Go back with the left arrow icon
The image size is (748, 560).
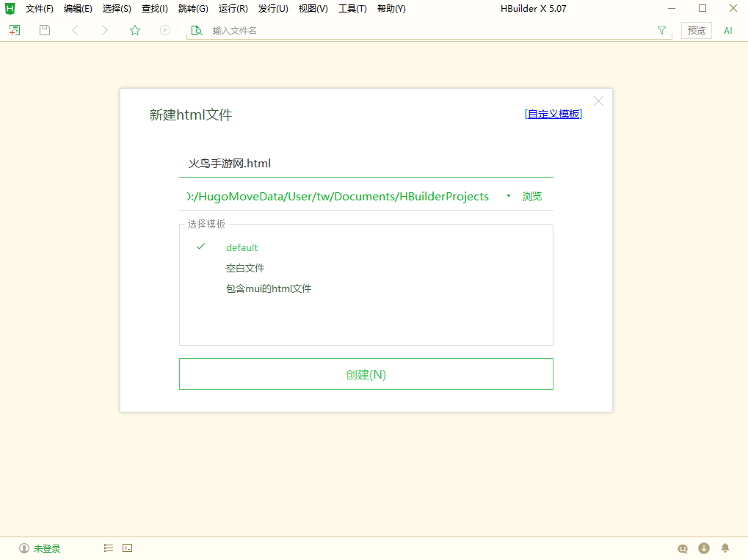click(75, 31)
